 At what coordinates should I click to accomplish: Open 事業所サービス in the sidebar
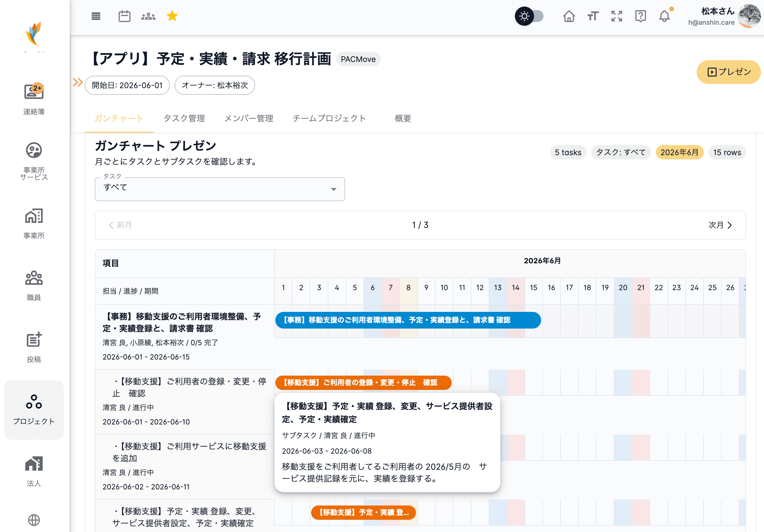[34, 161]
